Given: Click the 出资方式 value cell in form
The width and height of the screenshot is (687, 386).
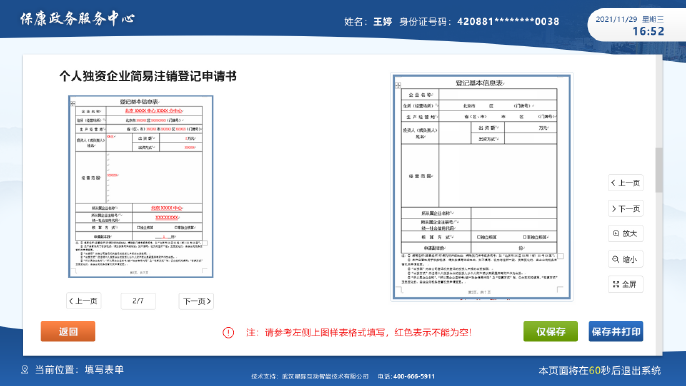Looking at the screenshot, I should point(531,139).
